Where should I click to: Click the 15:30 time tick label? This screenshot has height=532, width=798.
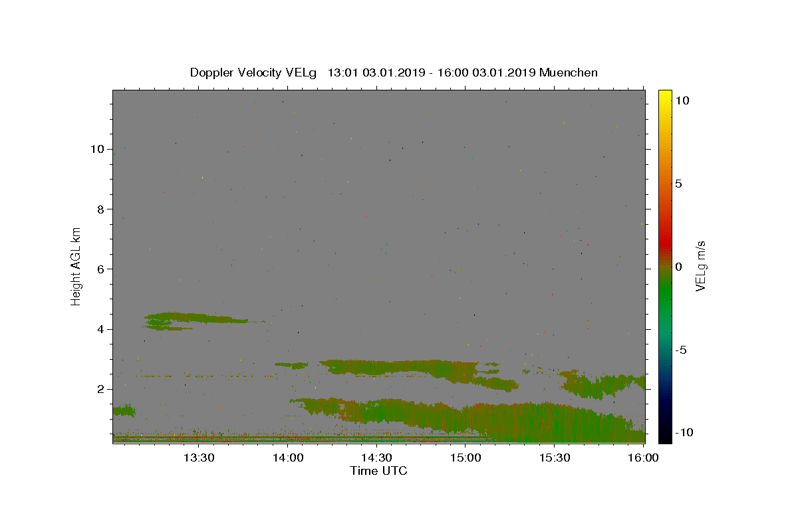click(555, 458)
